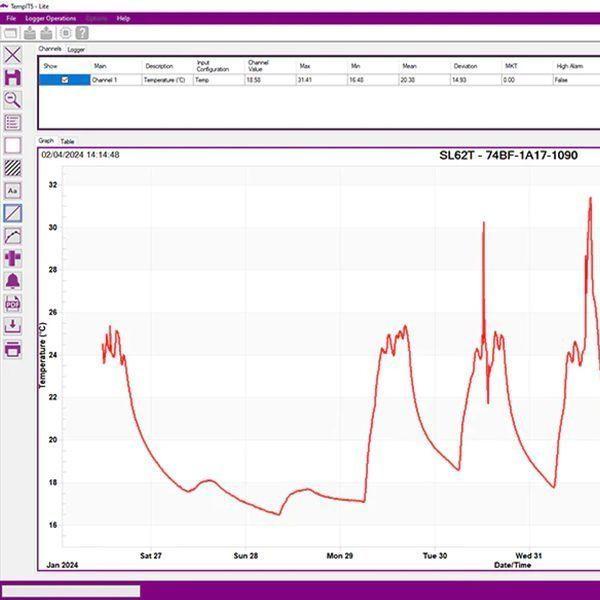
Task: Select the magnifier zoom tool
Action: [x=13, y=100]
